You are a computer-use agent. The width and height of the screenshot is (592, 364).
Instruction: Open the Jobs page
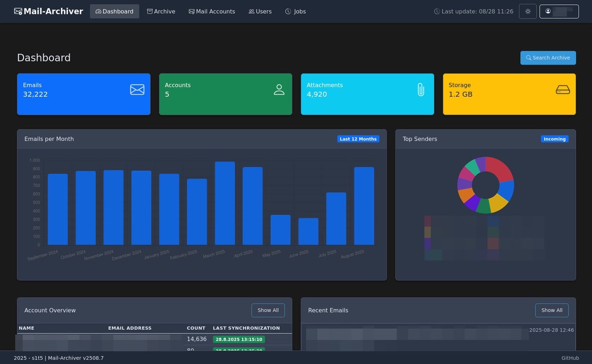[296, 11]
